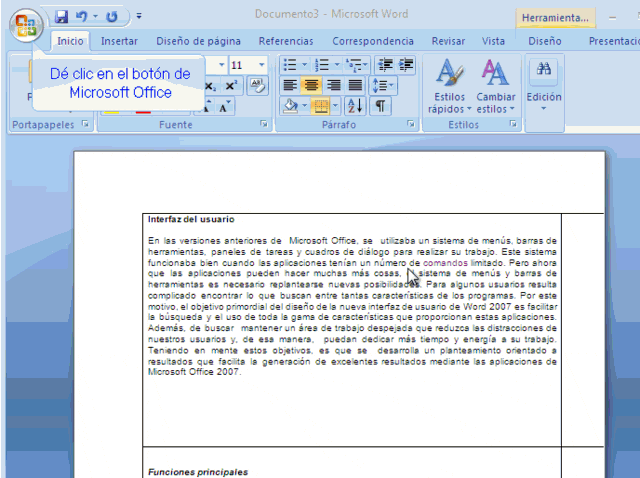The height and width of the screenshot is (478, 640).
Task: Apply superscript formatting
Action: pos(230,86)
